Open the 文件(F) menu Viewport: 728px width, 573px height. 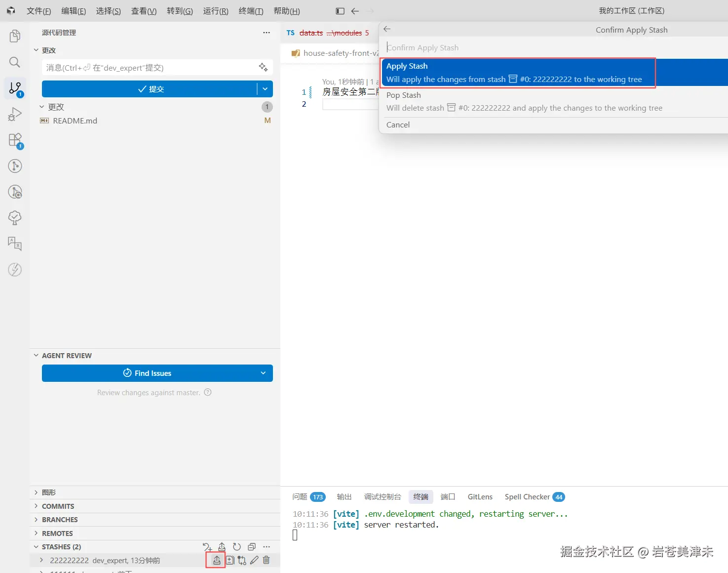(38, 11)
